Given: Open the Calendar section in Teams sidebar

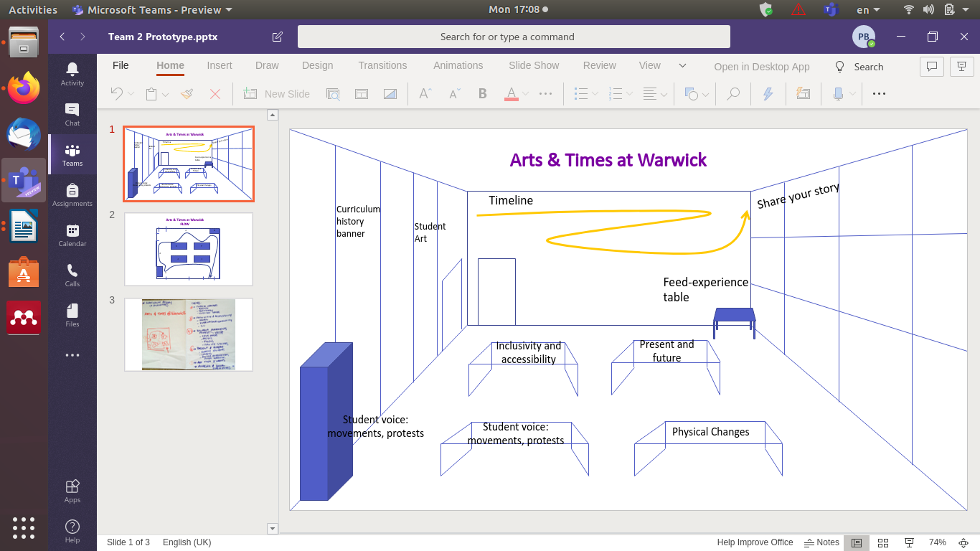Looking at the screenshot, I should point(72,235).
